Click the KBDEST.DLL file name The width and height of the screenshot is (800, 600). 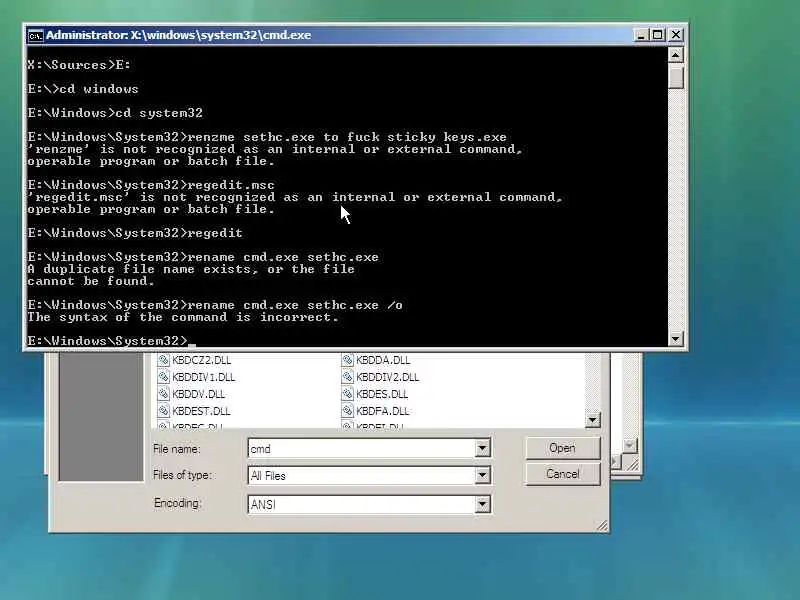pyautogui.click(x=201, y=411)
